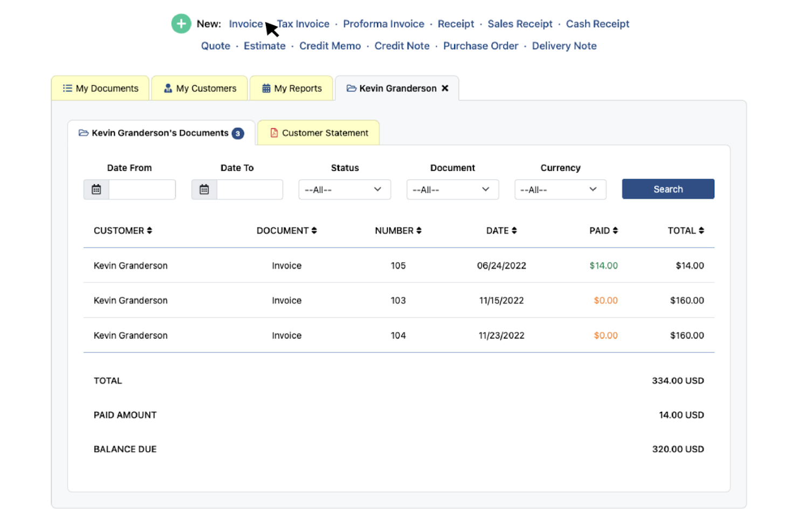Image resolution: width=798 pixels, height=532 pixels.
Task: Click the Search button
Action: pos(668,189)
